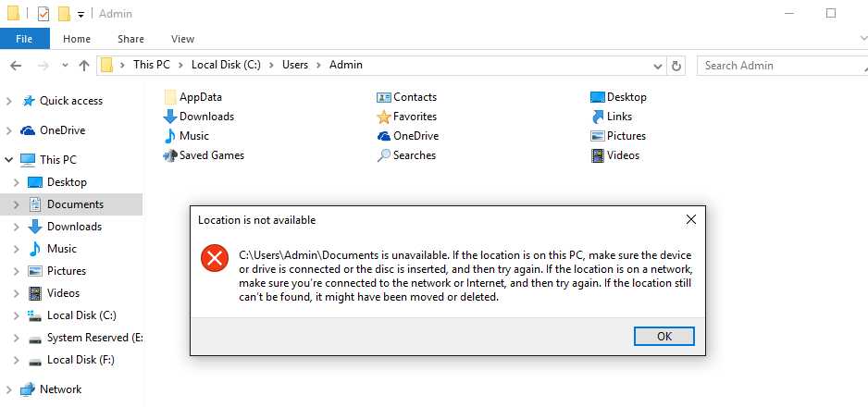Screen dimensions: 868x407
Task: Open the File ribbon tab
Action: (24, 39)
